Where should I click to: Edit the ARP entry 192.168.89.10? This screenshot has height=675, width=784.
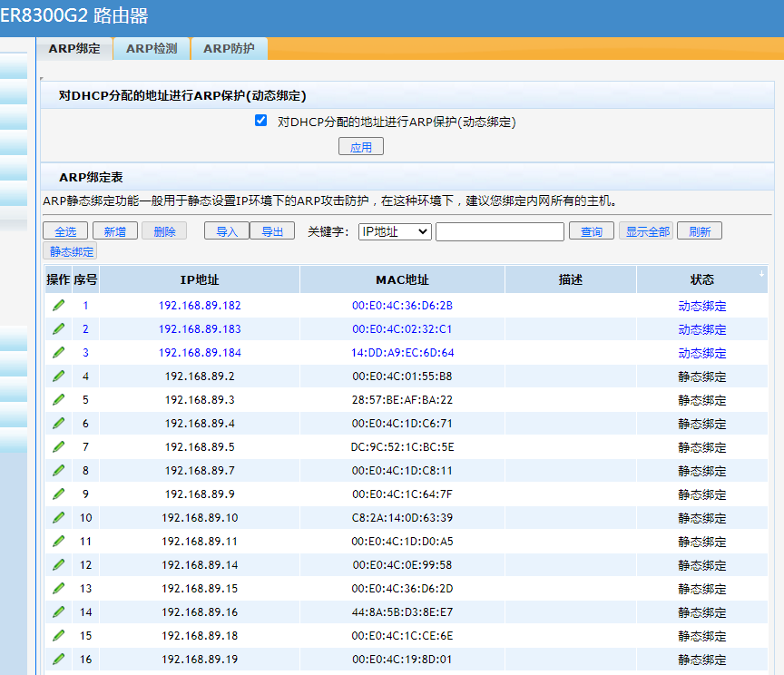click(x=59, y=517)
